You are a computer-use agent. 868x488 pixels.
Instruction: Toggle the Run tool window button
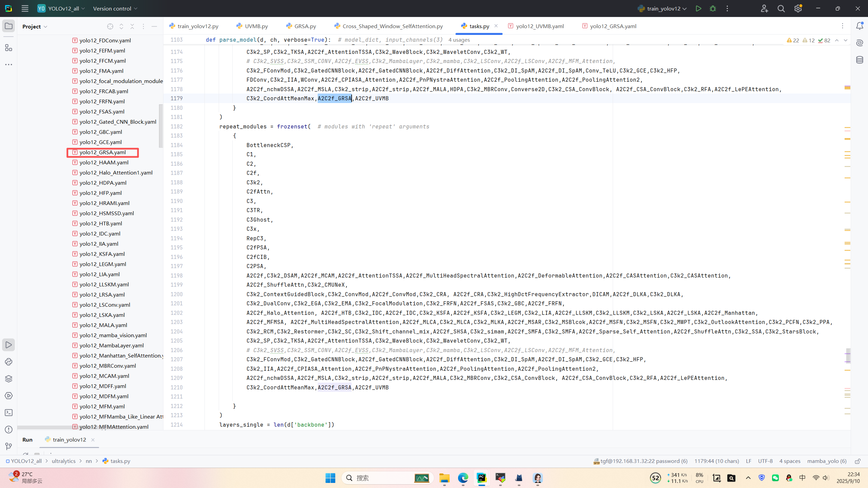[8, 345]
